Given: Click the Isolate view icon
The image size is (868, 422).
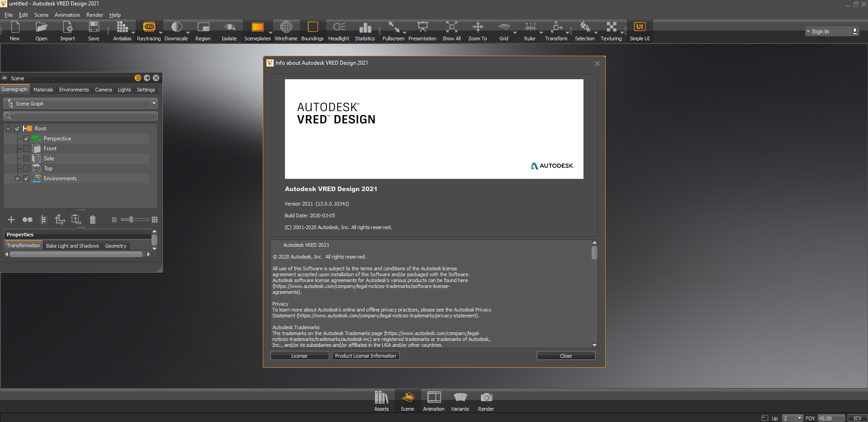Looking at the screenshot, I should pos(229,31).
